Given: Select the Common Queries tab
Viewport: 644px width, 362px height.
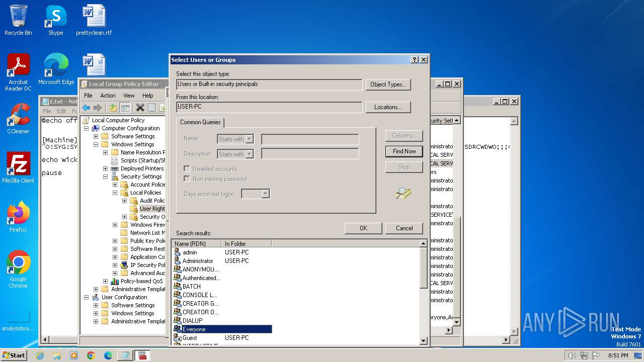Looking at the screenshot, I should click(200, 122).
